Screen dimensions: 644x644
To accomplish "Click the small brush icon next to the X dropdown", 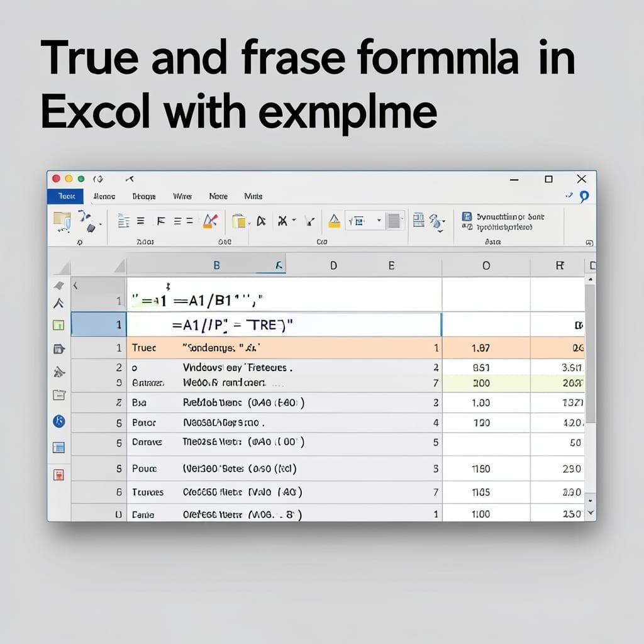I will pyautogui.click(x=309, y=222).
